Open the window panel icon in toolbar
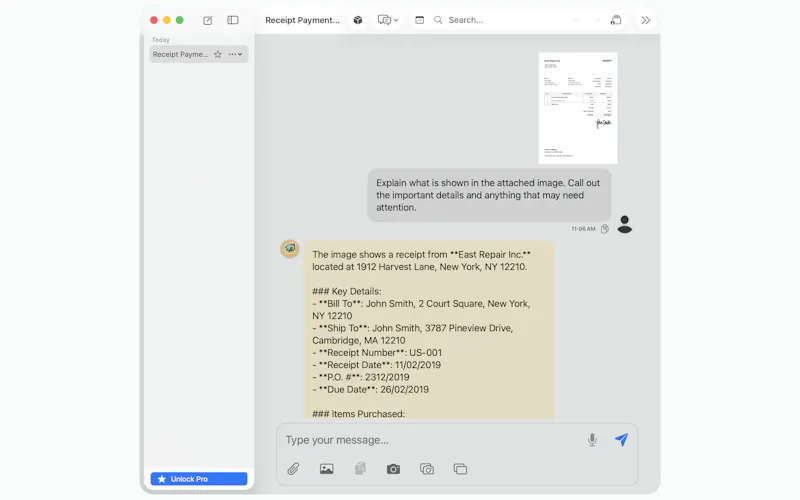The height and width of the screenshot is (500, 800). [x=419, y=20]
